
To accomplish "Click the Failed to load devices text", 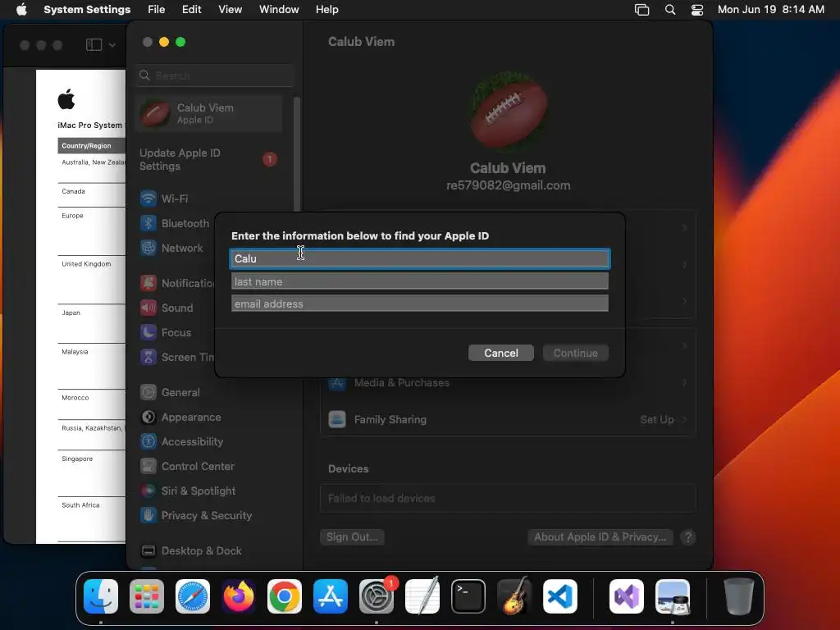I will [x=381, y=498].
